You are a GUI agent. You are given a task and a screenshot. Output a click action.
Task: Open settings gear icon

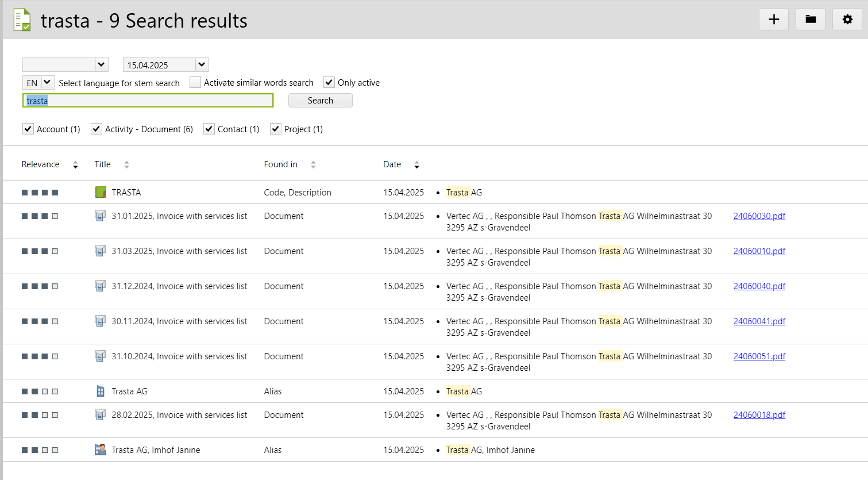click(x=847, y=20)
